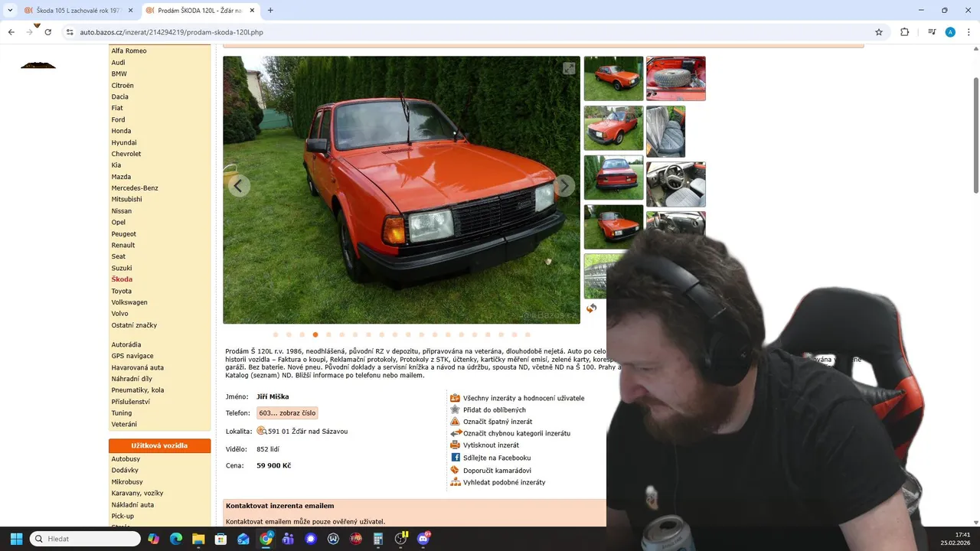Open the Autobusy category
The width and height of the screenshot is (980, 551).
point(126,459)
